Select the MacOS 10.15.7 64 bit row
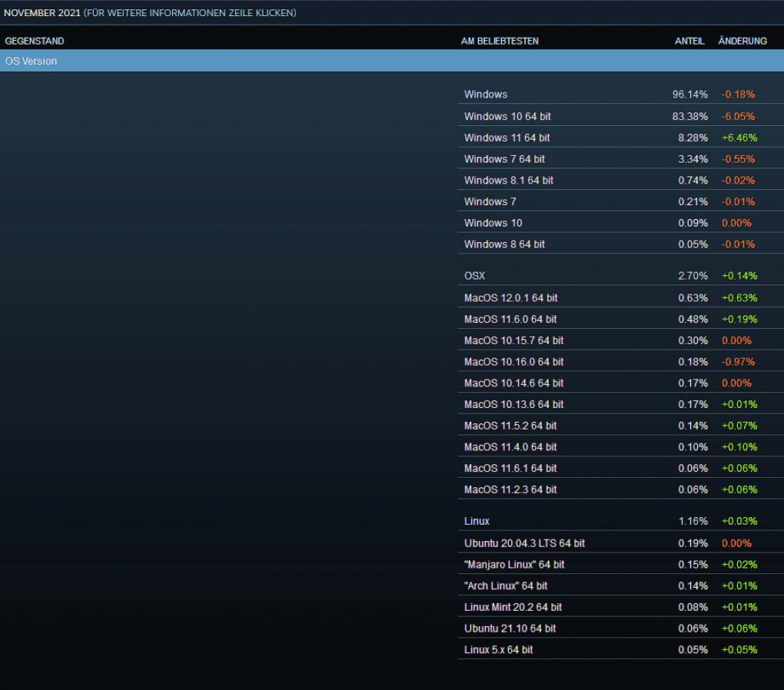Image resolution: width=784 pixels, height=690 pixels. click(620, 340)
